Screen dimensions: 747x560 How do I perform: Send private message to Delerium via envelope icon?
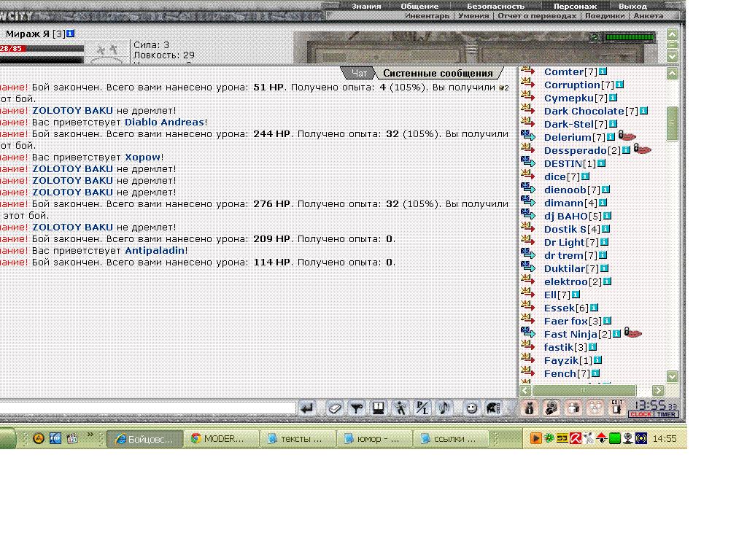[528, 136]
